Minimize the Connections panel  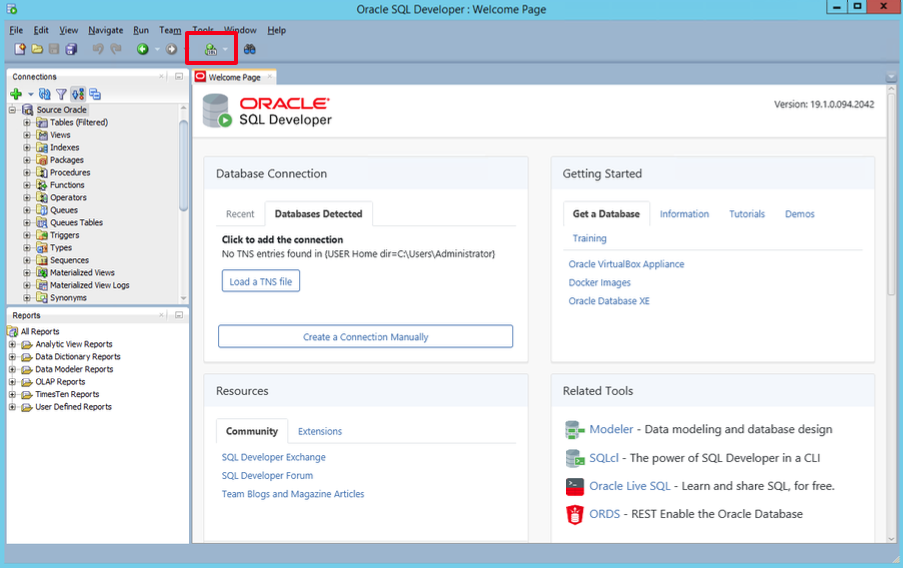pos(179,77)
